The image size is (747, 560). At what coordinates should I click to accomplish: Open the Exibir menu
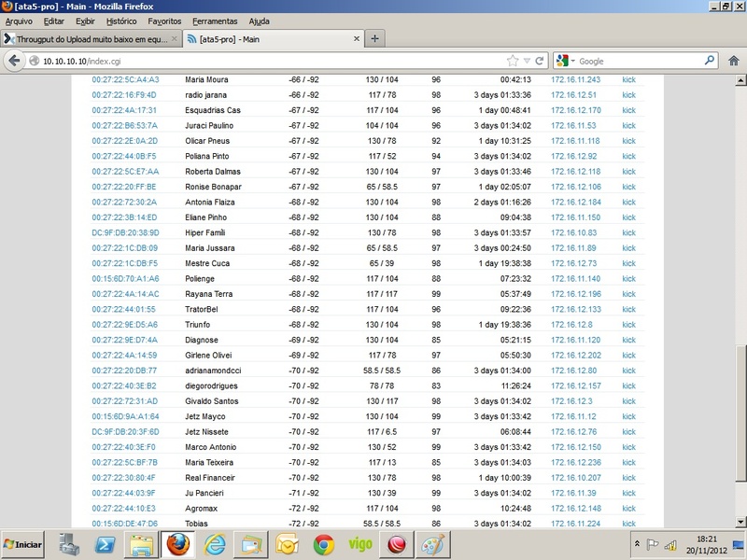tap(85, 21)
